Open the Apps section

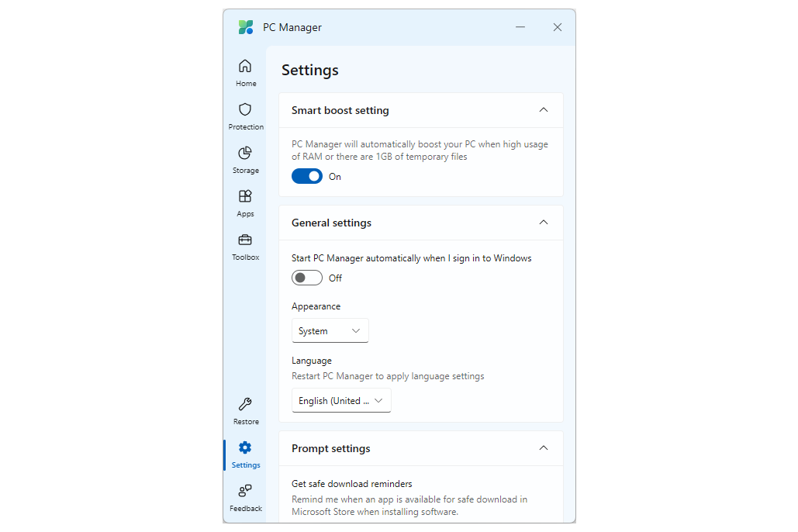pyautogui.click(x=245, y=204)
